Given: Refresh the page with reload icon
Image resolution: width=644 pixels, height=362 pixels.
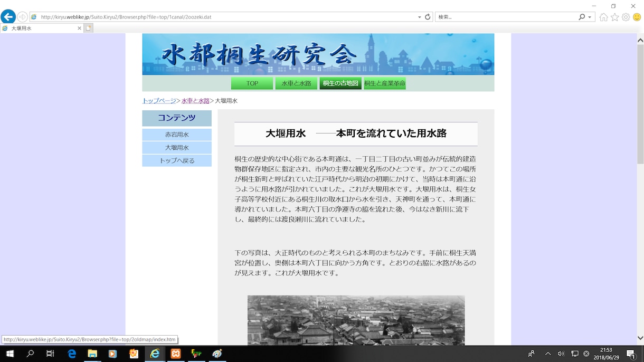Looking at the screenshot, I should pos(428,17).
